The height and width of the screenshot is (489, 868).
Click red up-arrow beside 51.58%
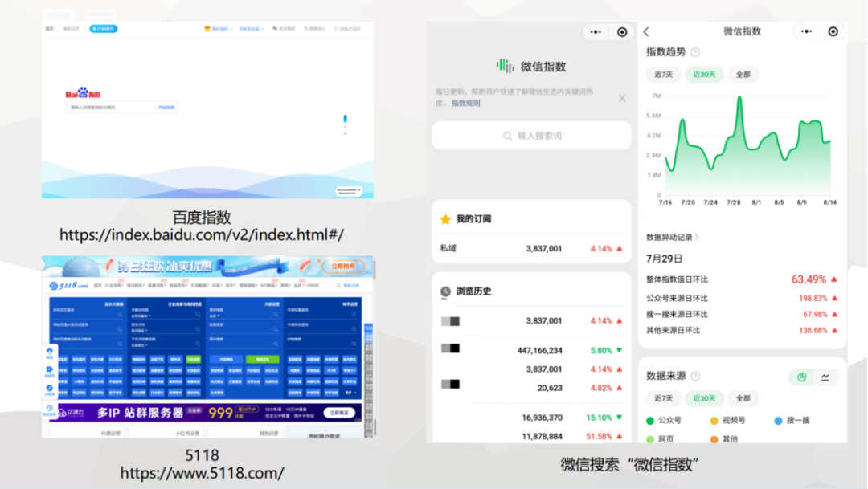coord(620,437)
